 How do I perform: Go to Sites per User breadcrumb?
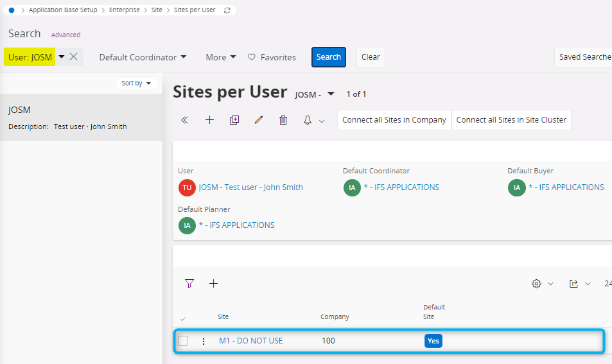click(x=195, y=10)
